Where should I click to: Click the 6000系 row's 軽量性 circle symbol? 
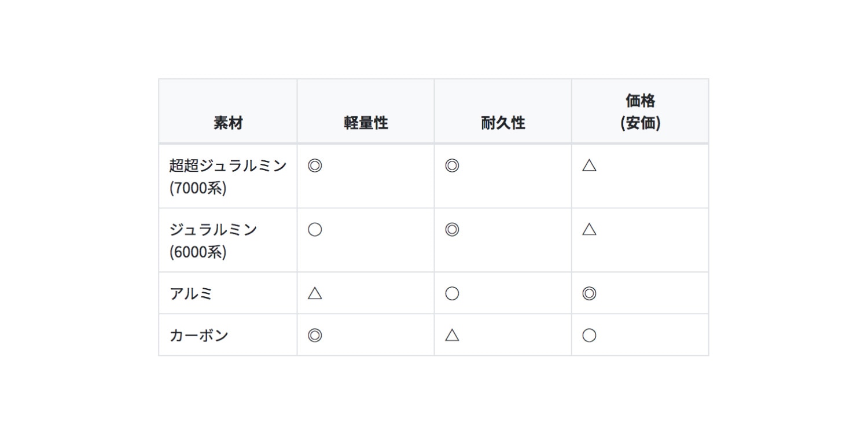pyautogui.click(x=315, y=230)
